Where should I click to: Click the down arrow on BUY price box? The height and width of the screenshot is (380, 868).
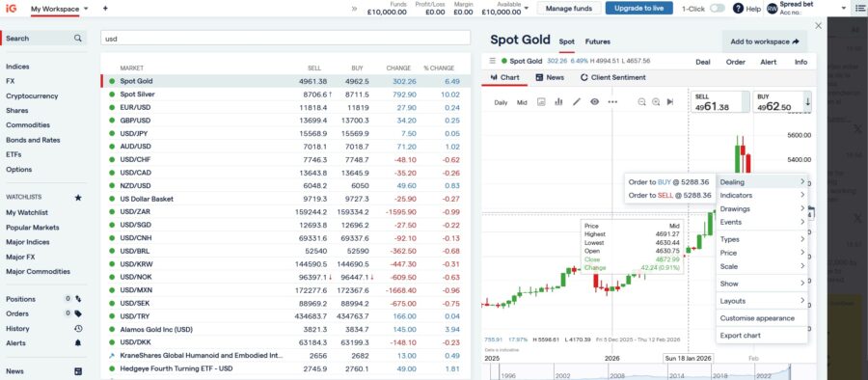point(807,102)
